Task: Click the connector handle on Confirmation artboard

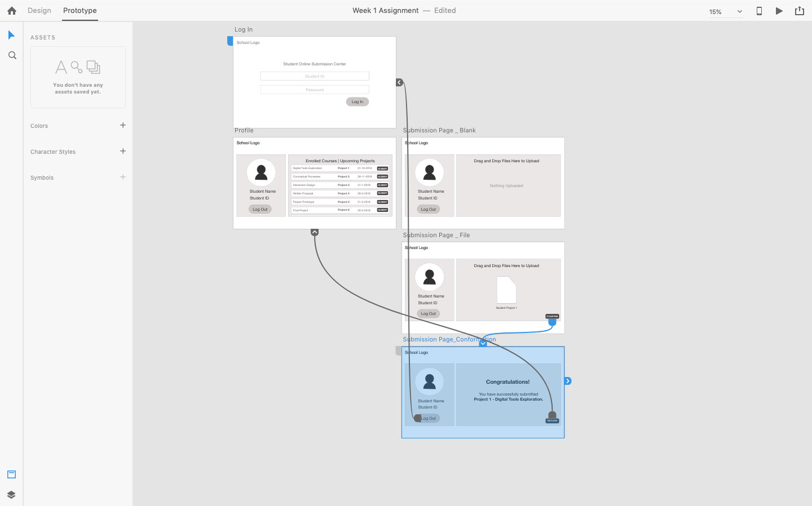Action: tap(568, 381)
